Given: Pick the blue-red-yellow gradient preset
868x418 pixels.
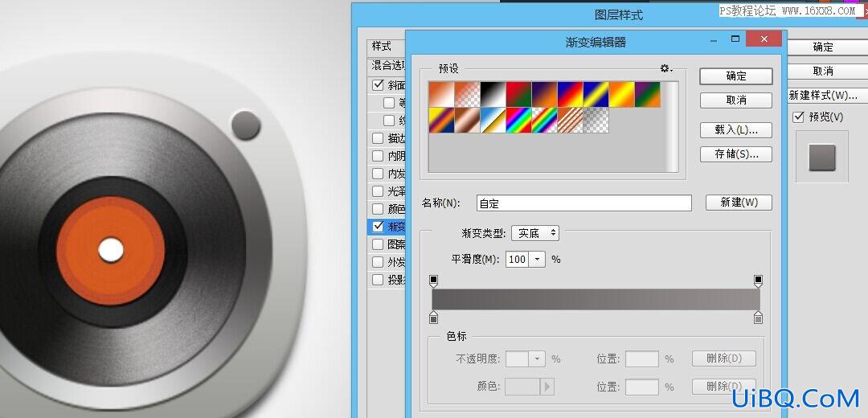Looking at the screenshot, I should pyautogui.click(x=570, y=95).
